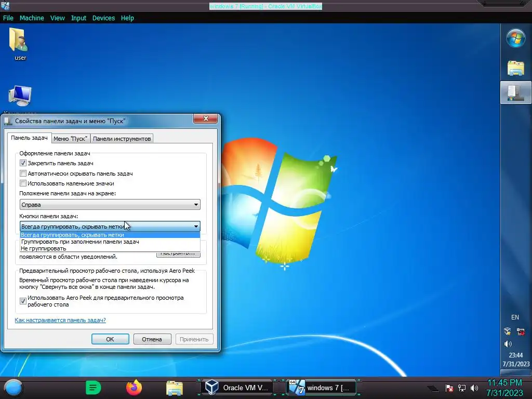The width and height of the screenshot is (532, 399).
Task: Open the host start button orb
Action: coord(13,388)
